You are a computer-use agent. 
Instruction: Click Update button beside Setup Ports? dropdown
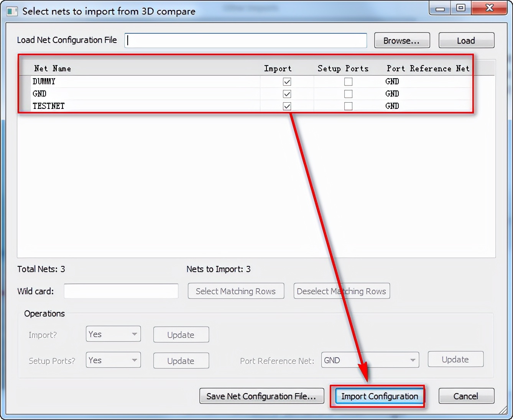click(x=181, y=361)
